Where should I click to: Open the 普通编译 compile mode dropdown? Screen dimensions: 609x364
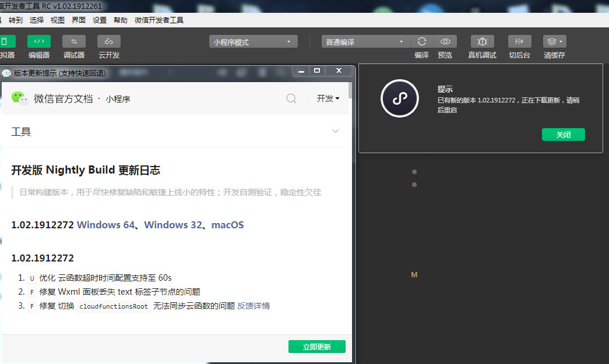(x=365, y=41)
